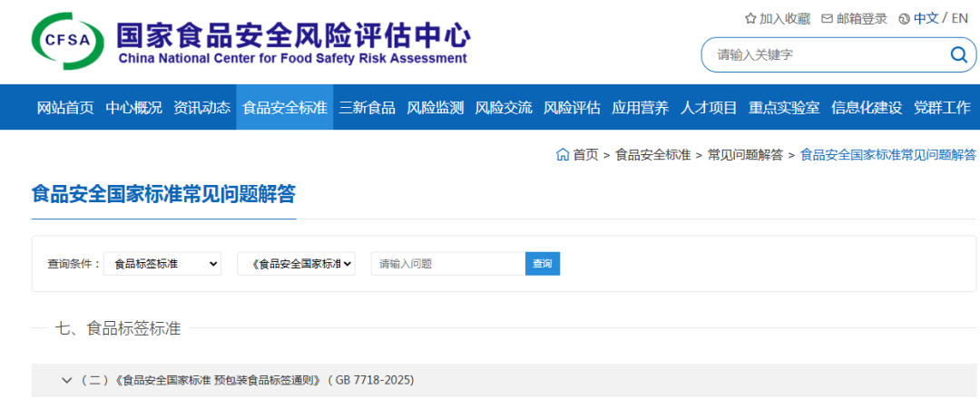Screen dimensions: 980x399
Task: Open the 党群工作 nav item
Action: (x=942, y=107)
